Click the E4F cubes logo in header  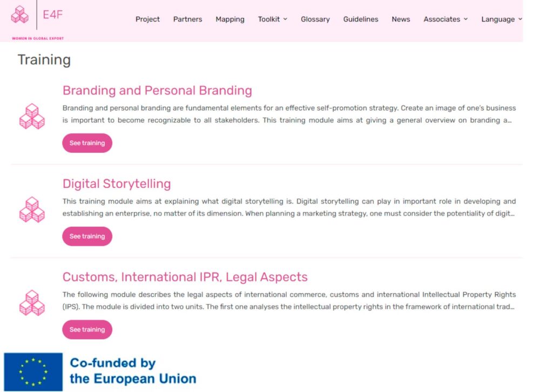(20, 15)
